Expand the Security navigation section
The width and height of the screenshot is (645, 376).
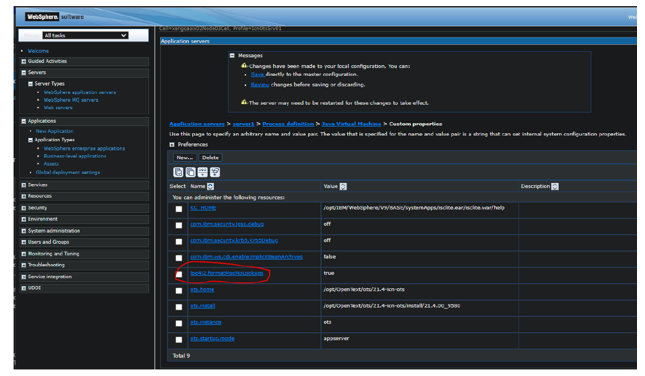(x=24, y=208)
